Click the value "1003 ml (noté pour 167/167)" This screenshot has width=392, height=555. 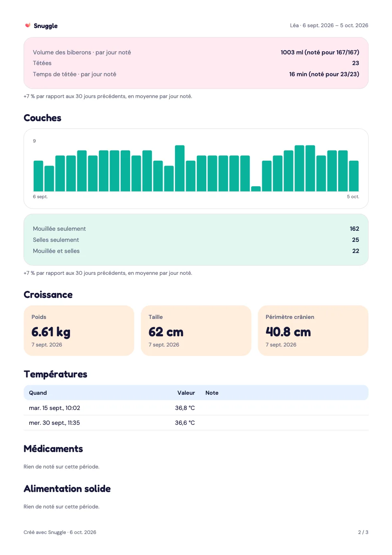click(x=320, y=52)
